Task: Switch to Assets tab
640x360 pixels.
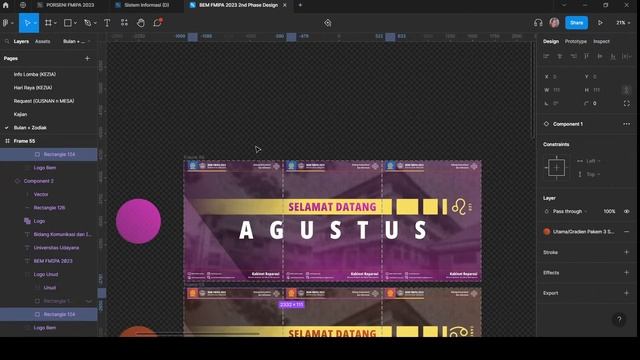Action: pos(42,41)
